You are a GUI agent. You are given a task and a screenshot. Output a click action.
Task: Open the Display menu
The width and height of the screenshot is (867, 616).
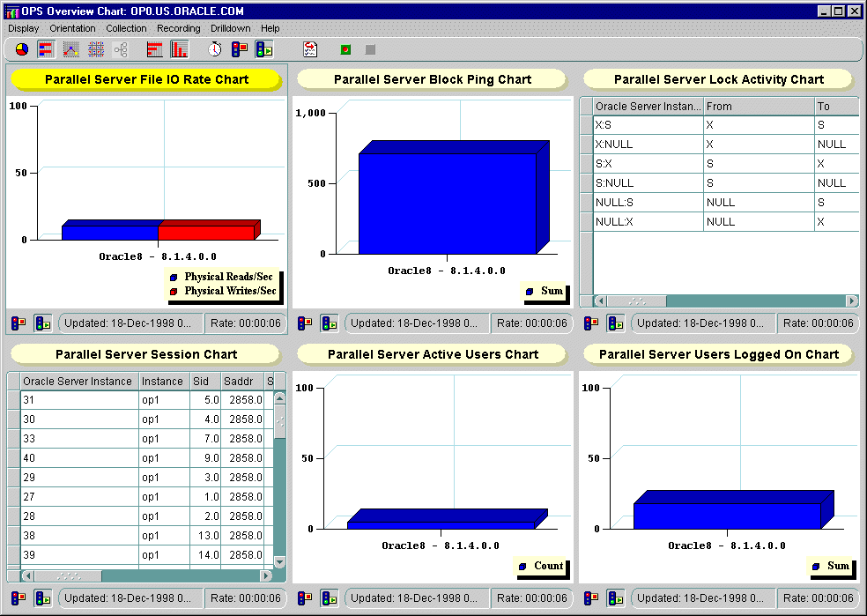tap(24, 28)
